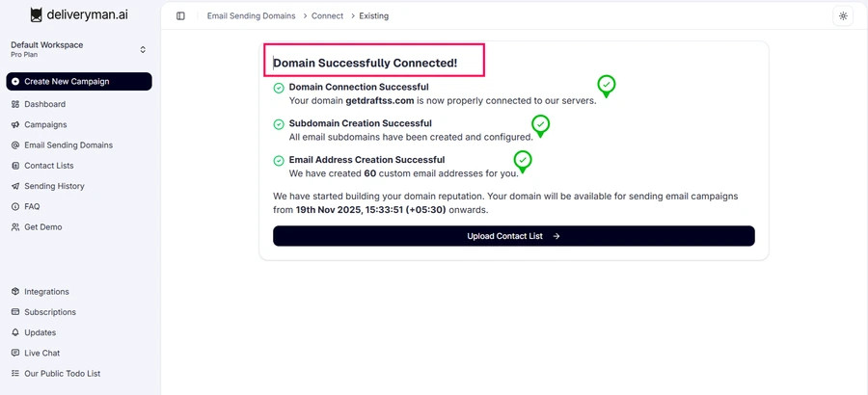Click the FAQ info icon
Image resolution: width=868 pixels, height=395 pixels.
coord(15,206)
